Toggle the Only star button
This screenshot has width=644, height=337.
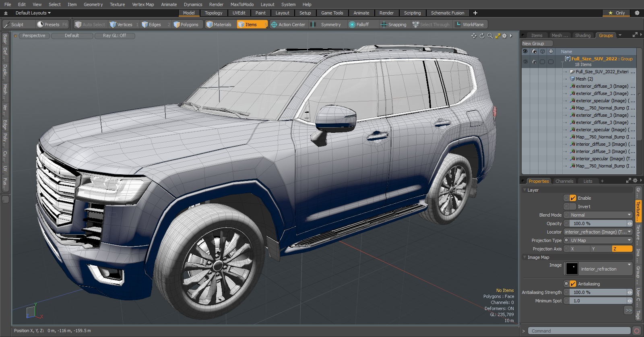(x=617, y=13)
